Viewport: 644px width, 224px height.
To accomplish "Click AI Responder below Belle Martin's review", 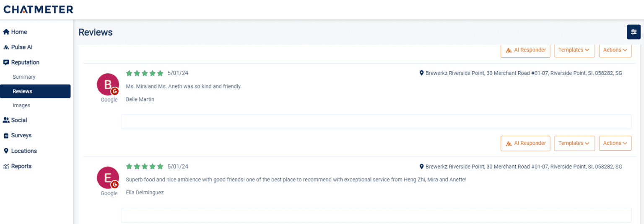I will coord(526,143).
